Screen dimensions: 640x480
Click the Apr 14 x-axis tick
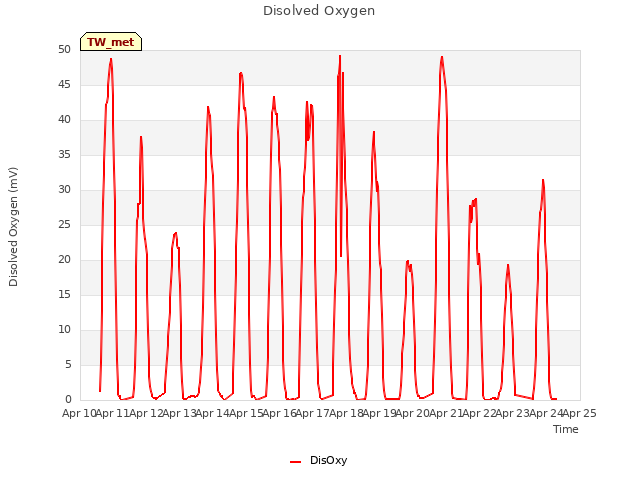click(x=213, y=413)
